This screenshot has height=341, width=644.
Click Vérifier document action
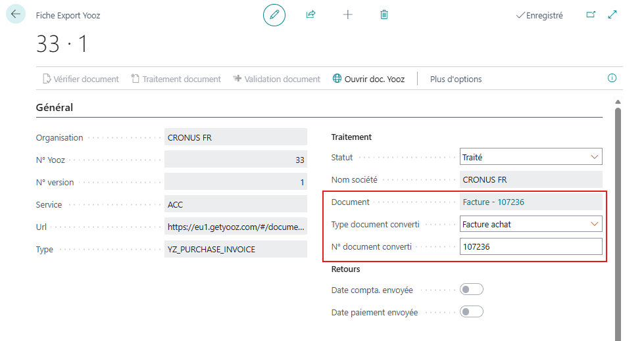[x=80, y=79]
